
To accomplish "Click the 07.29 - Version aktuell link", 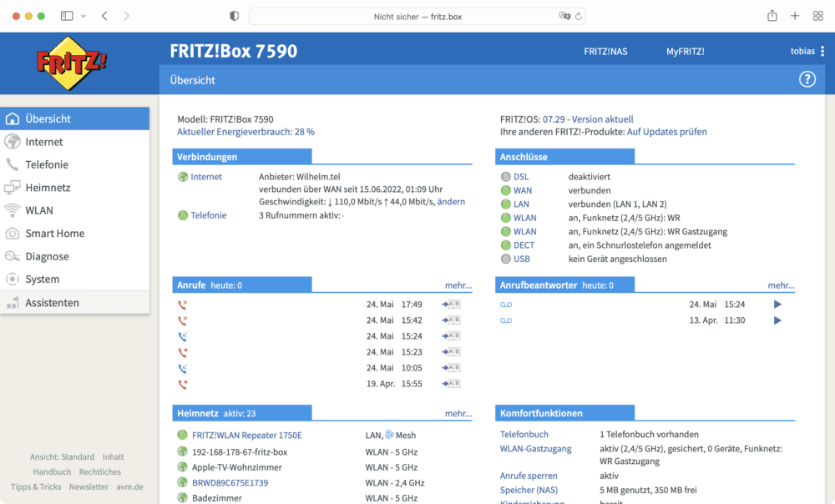I will tap(588, 119).
